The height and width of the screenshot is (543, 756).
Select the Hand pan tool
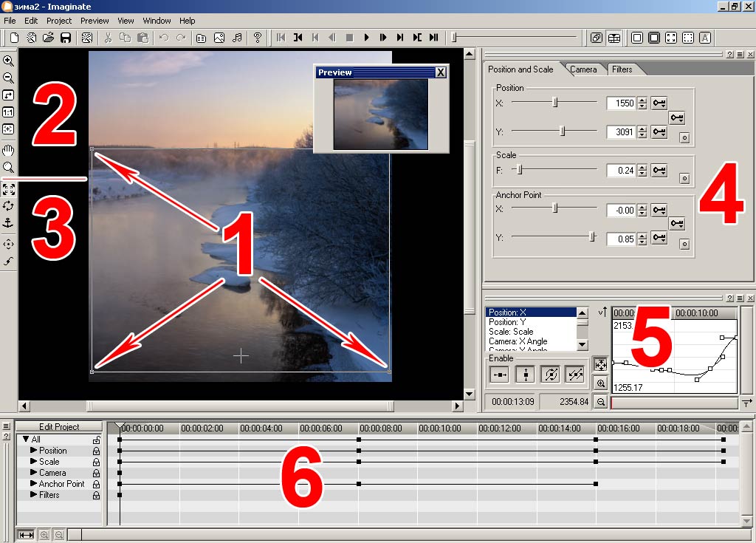click(8, 150)
